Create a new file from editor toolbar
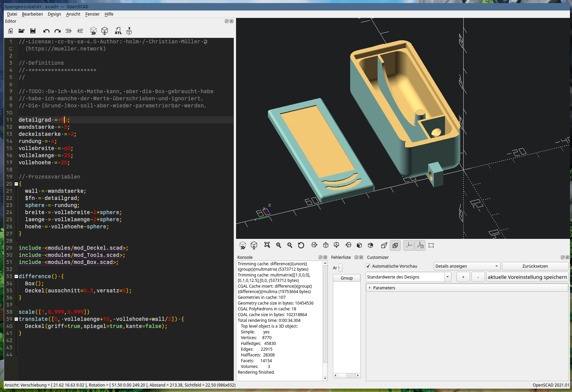Image resolution: width=572 pixels, height=392 pixels. tap(10, 31)
